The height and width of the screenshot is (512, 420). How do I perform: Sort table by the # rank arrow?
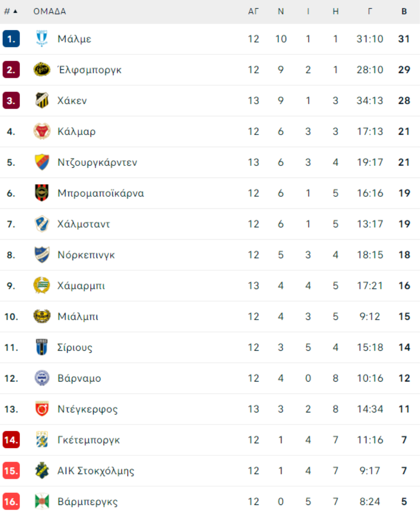[x=11, y=11]
